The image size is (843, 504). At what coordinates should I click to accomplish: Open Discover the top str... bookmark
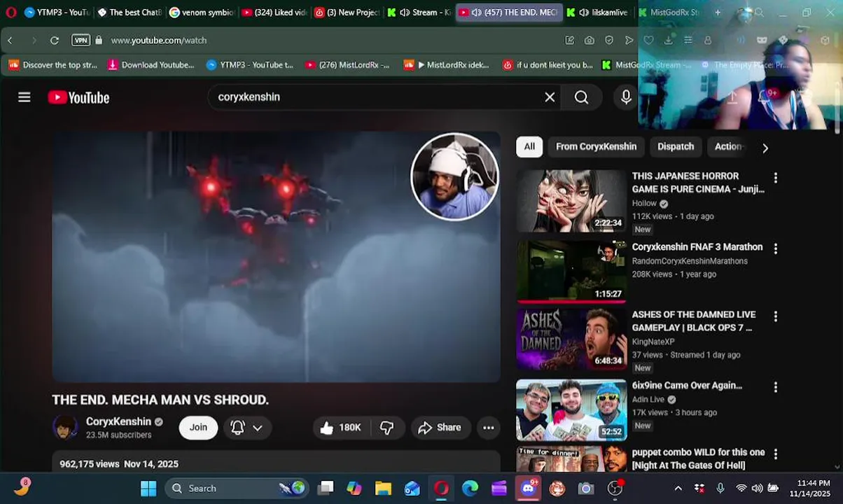pos(53,65)
